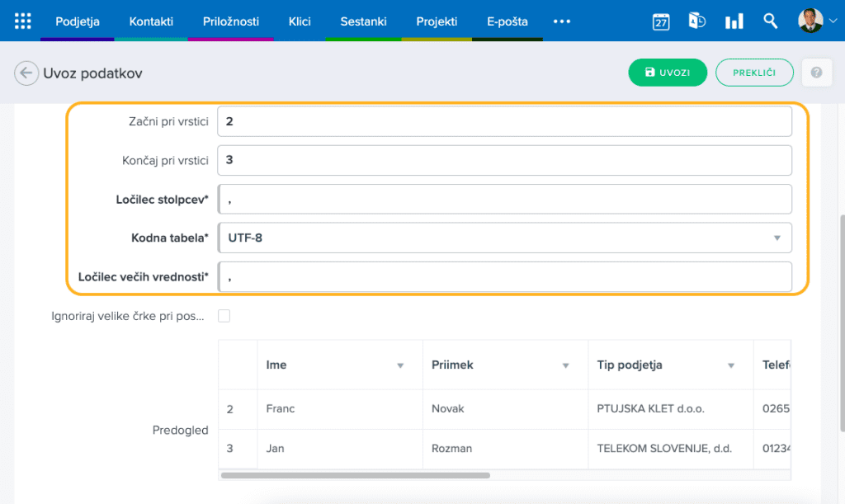Click the Začni pri vrstici input field
The width and height of the screenshot is (845, 504).
tap(503, 121)
